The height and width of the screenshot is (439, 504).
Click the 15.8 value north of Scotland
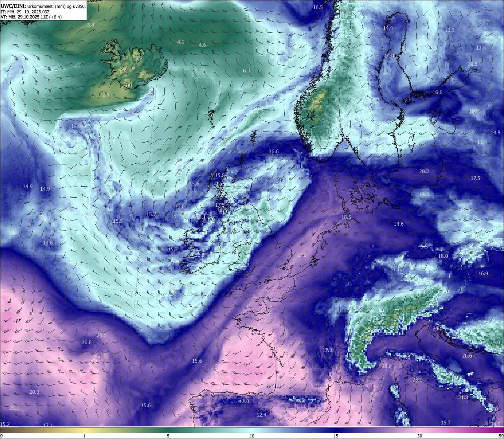point(220,175)
